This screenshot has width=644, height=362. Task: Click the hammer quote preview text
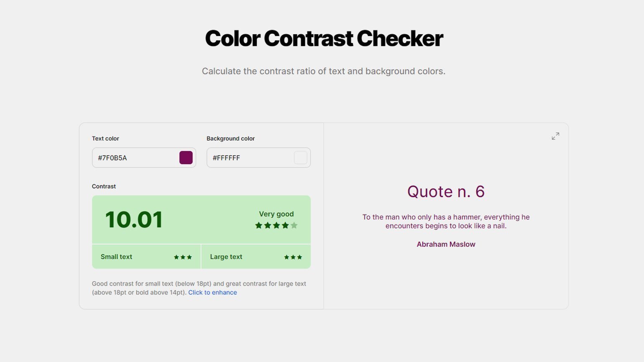(x=446, y=222)
